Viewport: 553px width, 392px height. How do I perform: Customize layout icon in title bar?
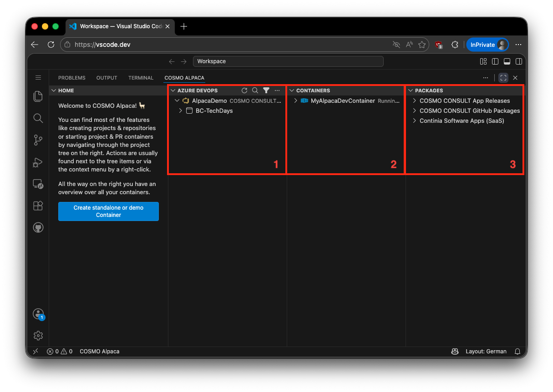tap(483, 61)
